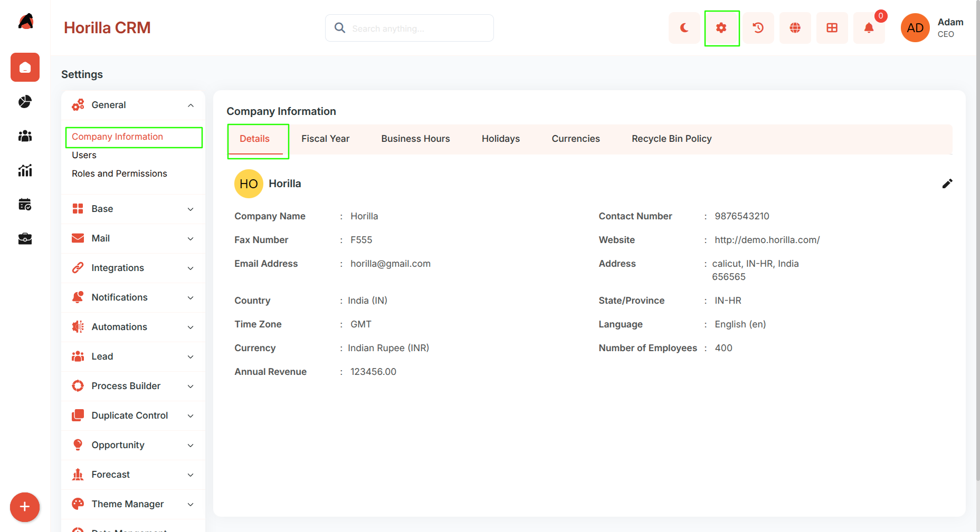Click the red plus quick-create button
The width and height of the screenshot is (980, 532).
click(x=25, y=507)
